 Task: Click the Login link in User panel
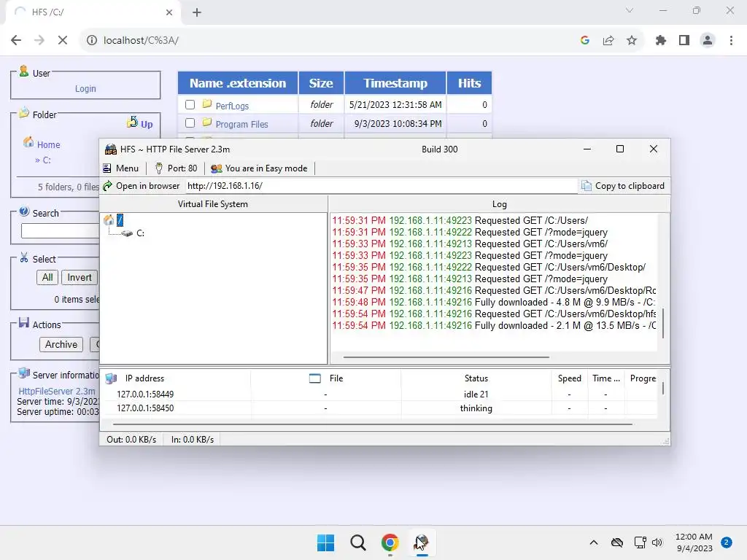85,88
